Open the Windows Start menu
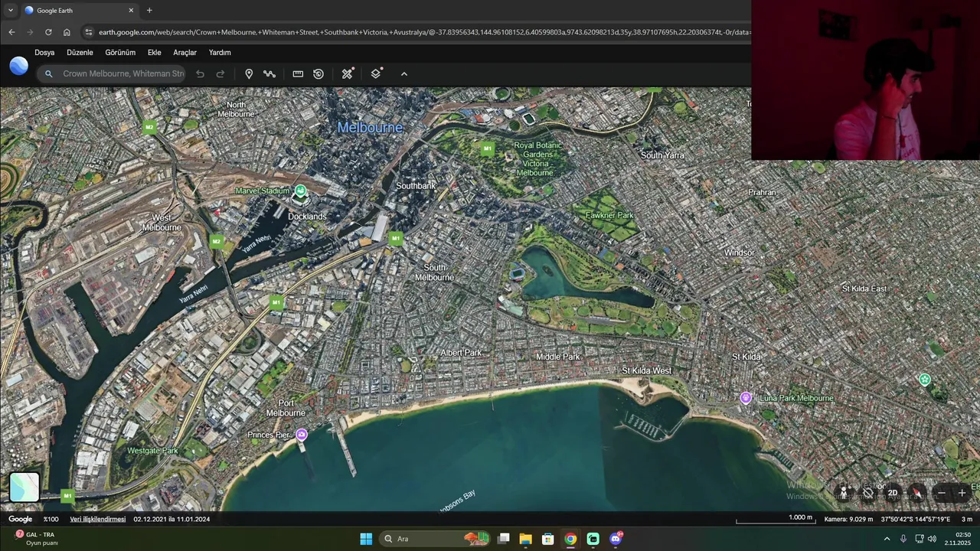The width and height of the screenshot is (980, 551). click(366, 539)
